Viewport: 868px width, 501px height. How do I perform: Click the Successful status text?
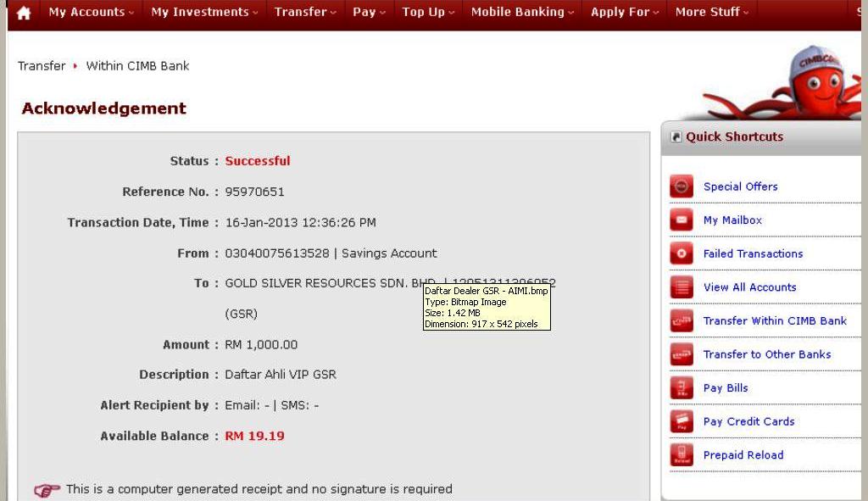[258, 161]
